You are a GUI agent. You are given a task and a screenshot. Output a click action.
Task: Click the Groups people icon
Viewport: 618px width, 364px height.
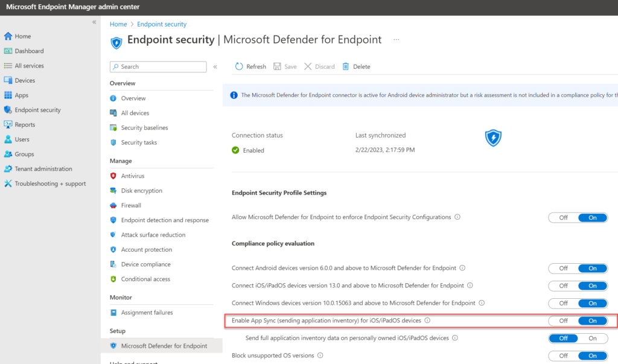8,154
